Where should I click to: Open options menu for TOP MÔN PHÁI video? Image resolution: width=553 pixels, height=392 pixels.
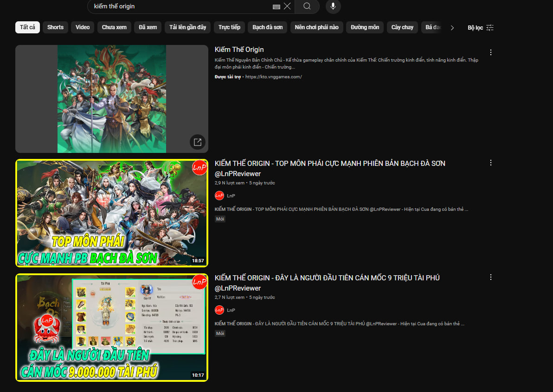[490, 163]
